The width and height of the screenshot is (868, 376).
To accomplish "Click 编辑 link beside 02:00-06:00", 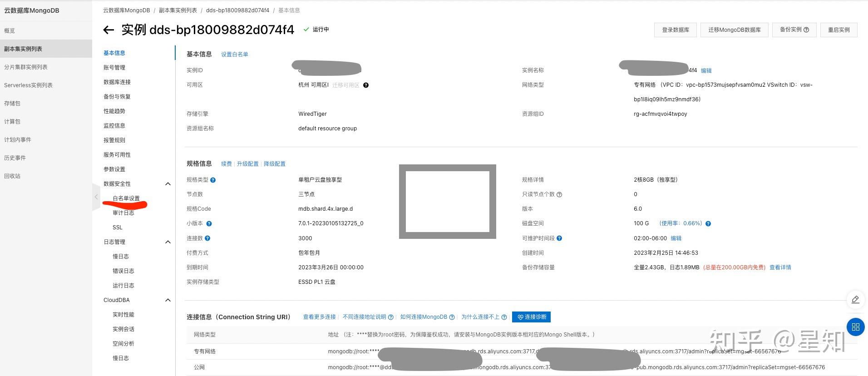I will (676, 238).
